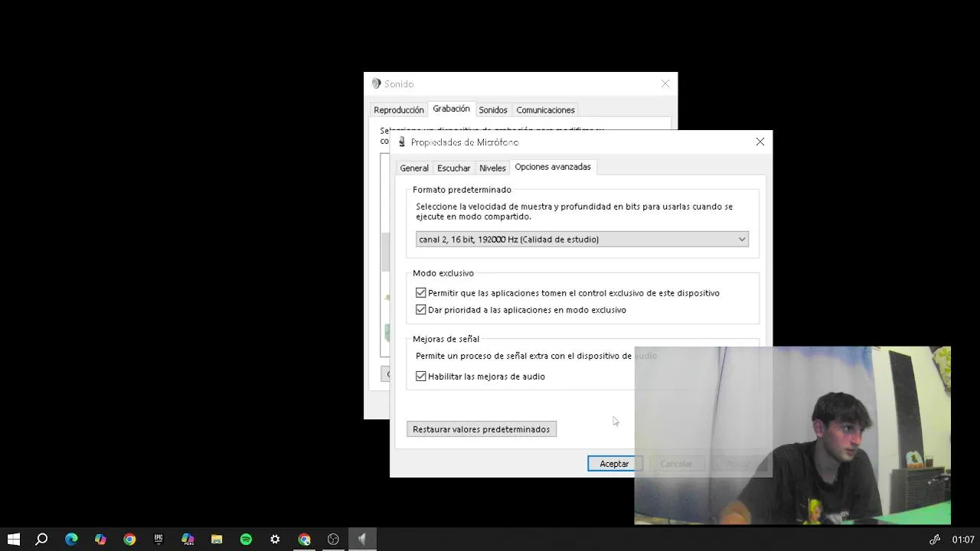This screenshot has width=980, height=551.
Task: Click the pen icon in system tray
Action: pyautogui.click(x=935, y=540)
